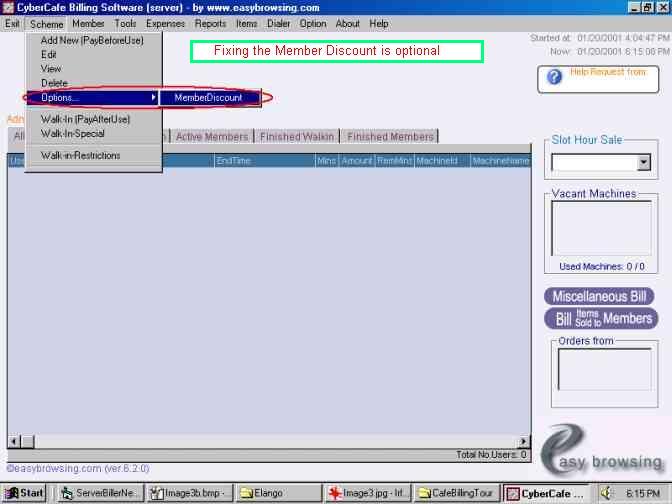Choose Add New (PayBeforeUse) in Scheme menu
Image resolution: width=672 pixels, height=504 pixels.
coord(92,40)
